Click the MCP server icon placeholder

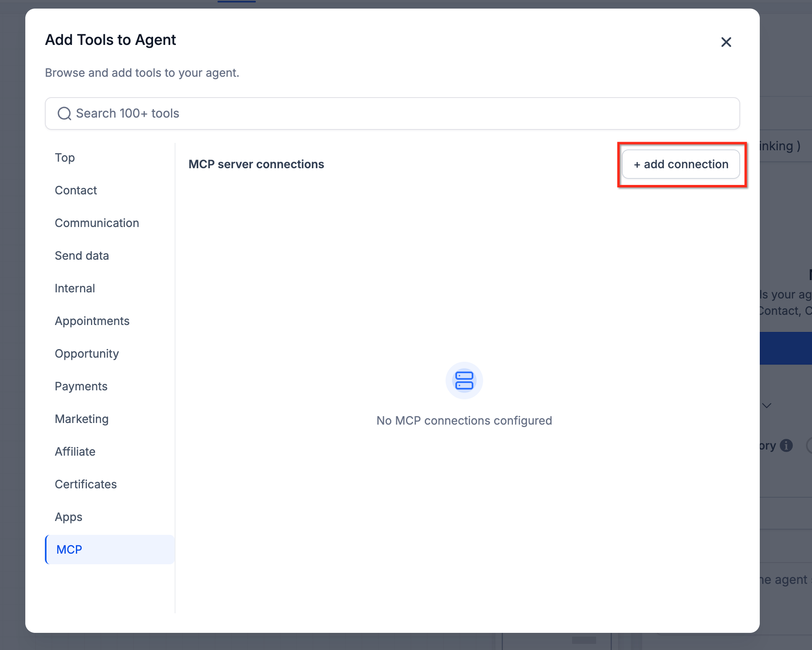[x=464, y=381]
